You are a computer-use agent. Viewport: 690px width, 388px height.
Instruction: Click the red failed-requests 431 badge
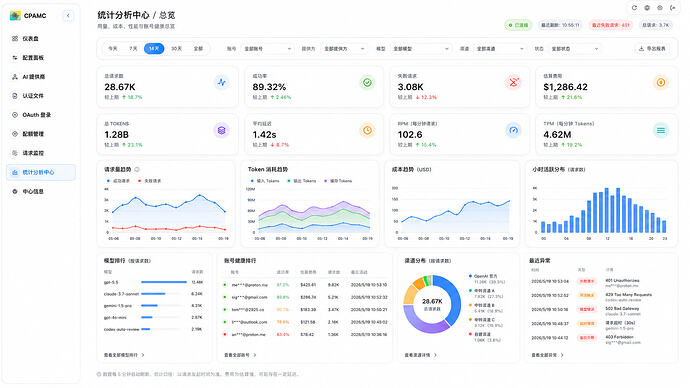[x=610, y=25]
